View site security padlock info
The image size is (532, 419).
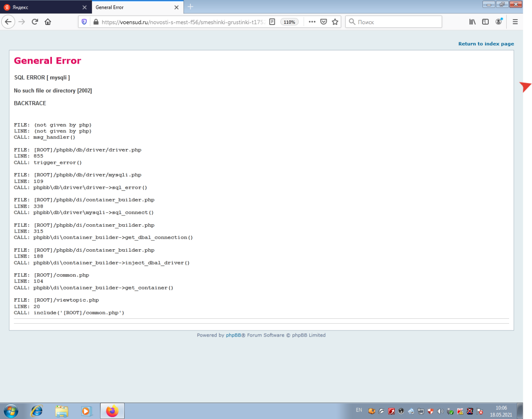point(96,22)
